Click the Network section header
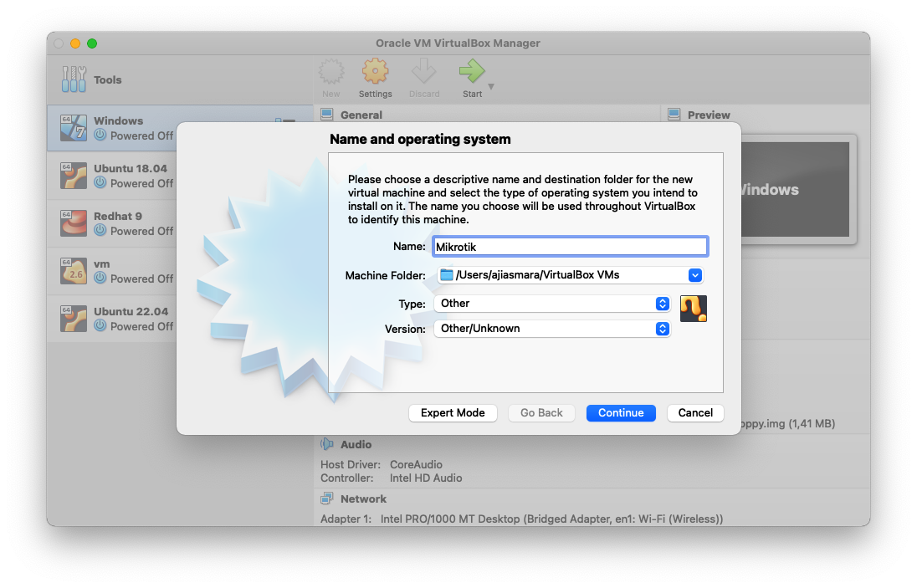 [363, 499]
